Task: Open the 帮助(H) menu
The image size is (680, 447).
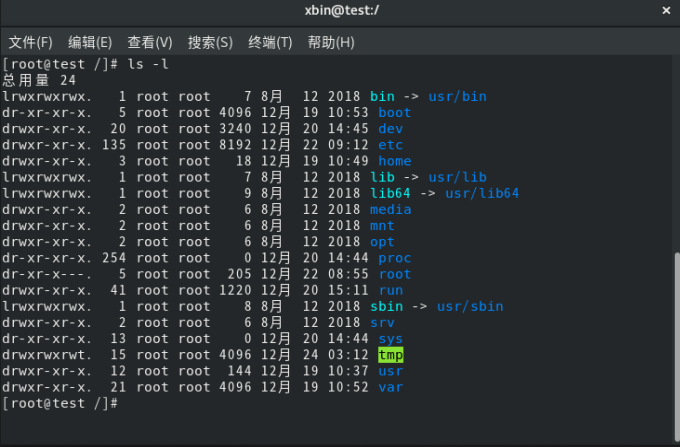Action: (331, 42)
